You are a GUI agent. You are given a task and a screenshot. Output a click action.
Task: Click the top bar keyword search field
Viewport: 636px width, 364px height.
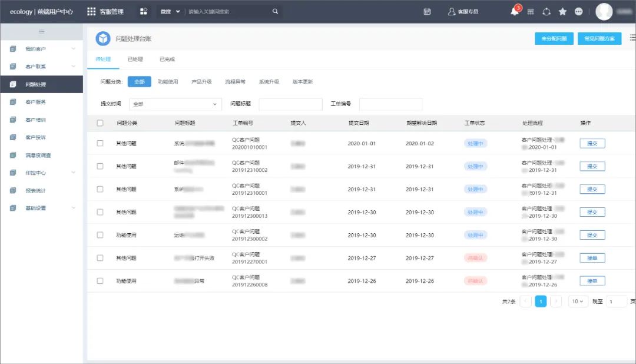coord(227,12)
